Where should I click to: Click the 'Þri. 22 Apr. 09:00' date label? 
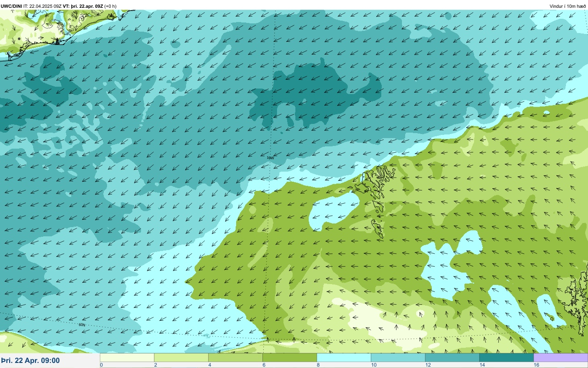30,361
